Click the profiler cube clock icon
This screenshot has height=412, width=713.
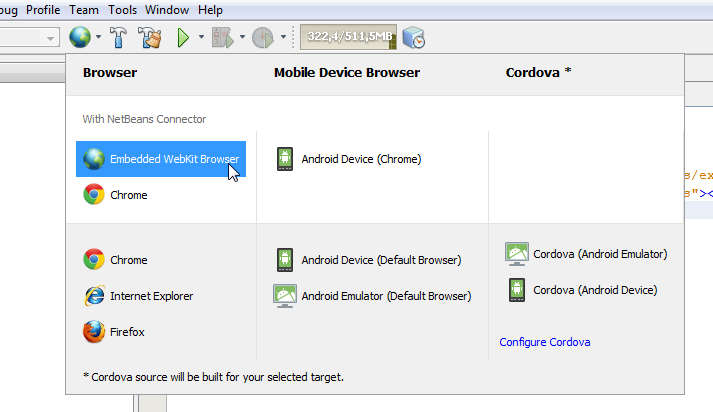(414, 38)
